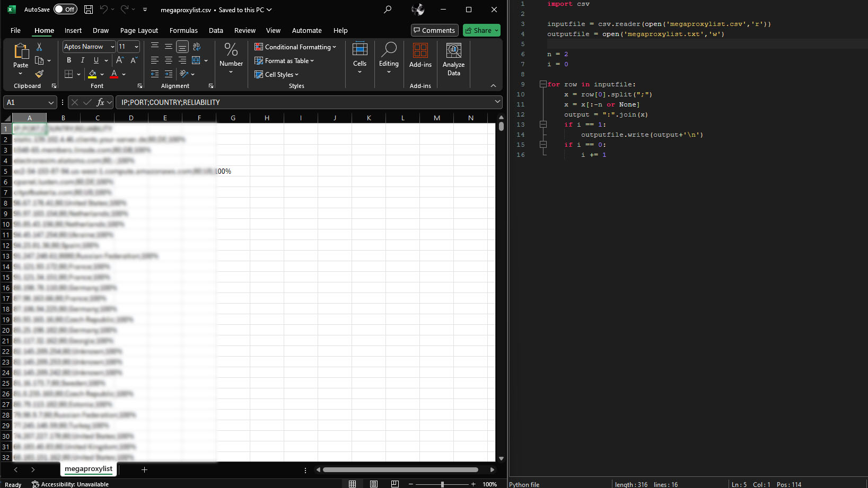Click the Insert Function fx icon
This screenshot has height=488, width=868.
coord(101,102)
